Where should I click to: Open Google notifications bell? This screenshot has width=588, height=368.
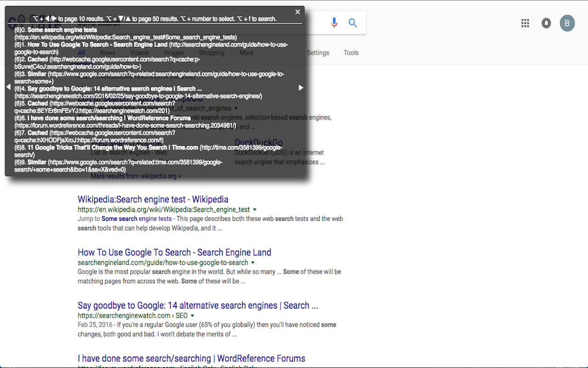(546, 23)
